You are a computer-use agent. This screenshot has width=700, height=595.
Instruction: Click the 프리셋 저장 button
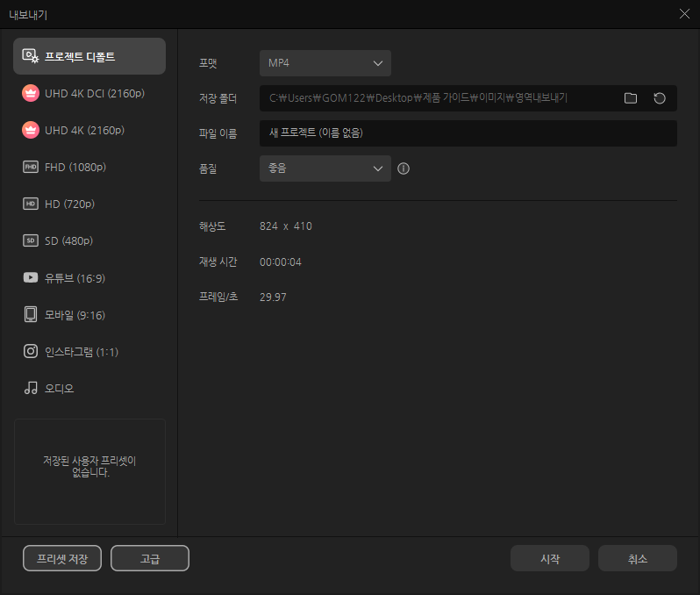(x=62, y=558)
